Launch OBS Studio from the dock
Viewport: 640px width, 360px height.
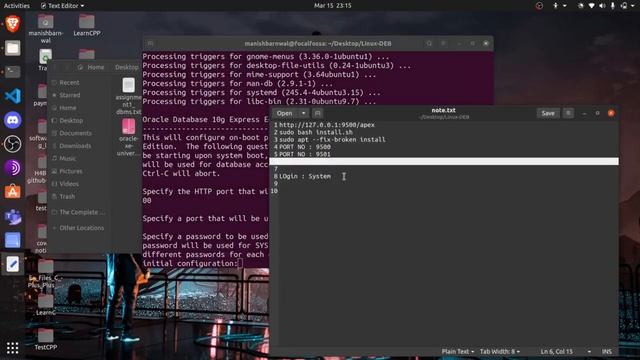click(x=13, y=144)
